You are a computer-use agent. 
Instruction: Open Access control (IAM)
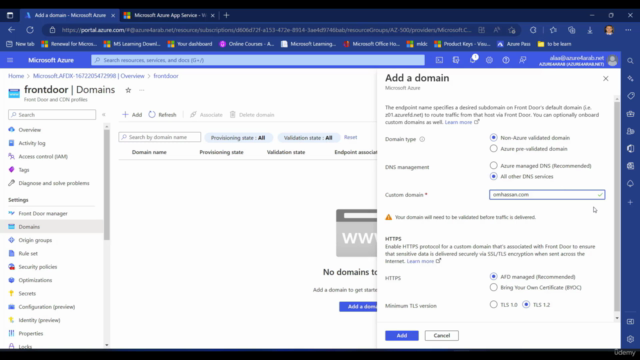point(43,156)
